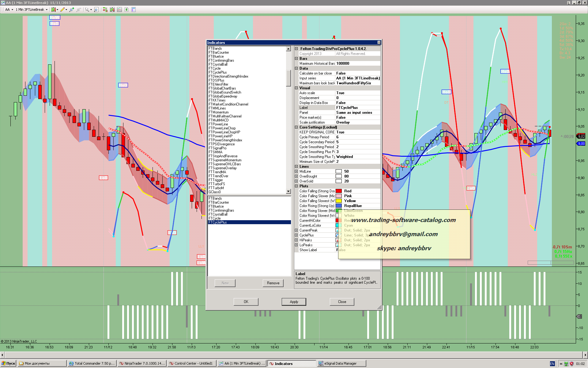Image resolution: width=588 pixels, height=368 pixels.
Task: Click the Indicators chart icon in toolbar
Action: click(x=119, y=10)
